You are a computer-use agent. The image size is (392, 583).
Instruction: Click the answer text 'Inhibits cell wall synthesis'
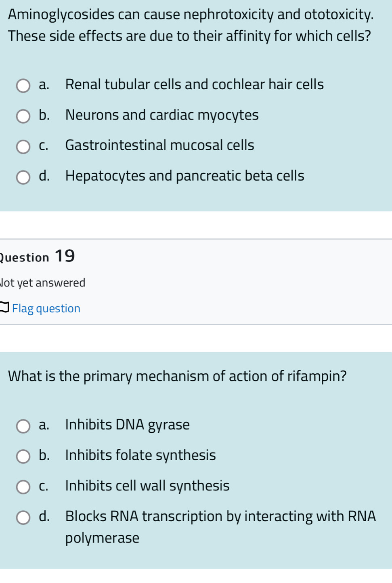pos(147,486)
